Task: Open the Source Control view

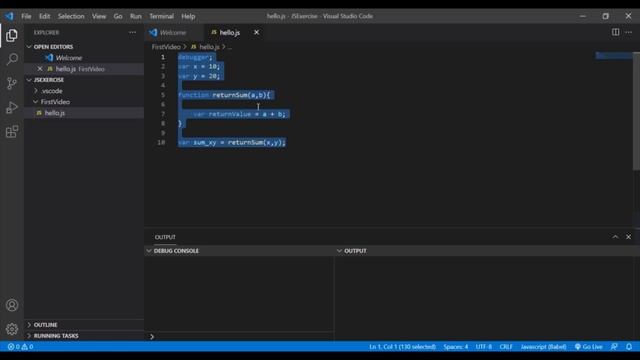Action: tap(12, 84)
